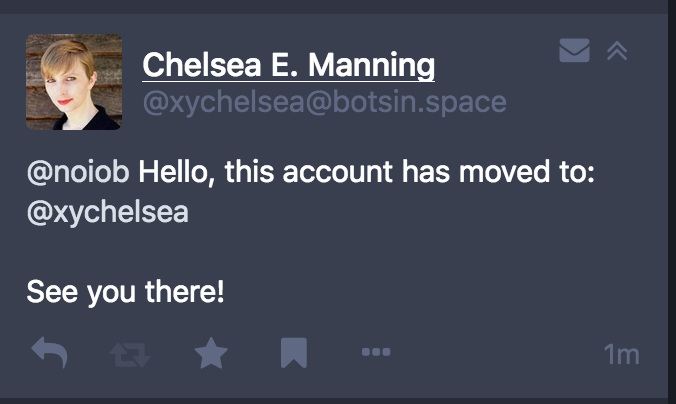Click the empty area right of the more menu
Image resolution: width=676 pixels, height=404 pixels.
click(x=490, y=352)
